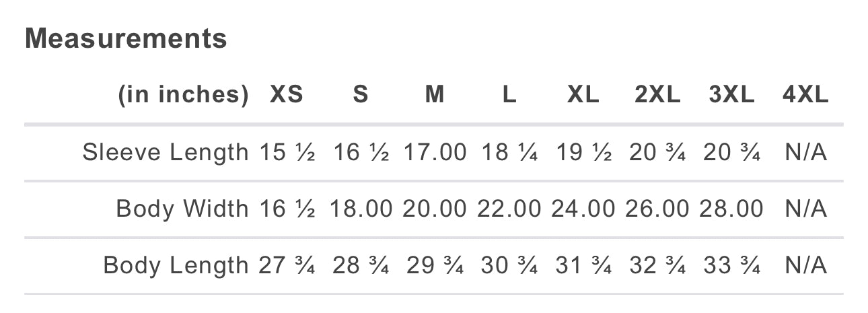Click the N/A cell in Body Width row
868x313 pixels.
coord(805,209)
